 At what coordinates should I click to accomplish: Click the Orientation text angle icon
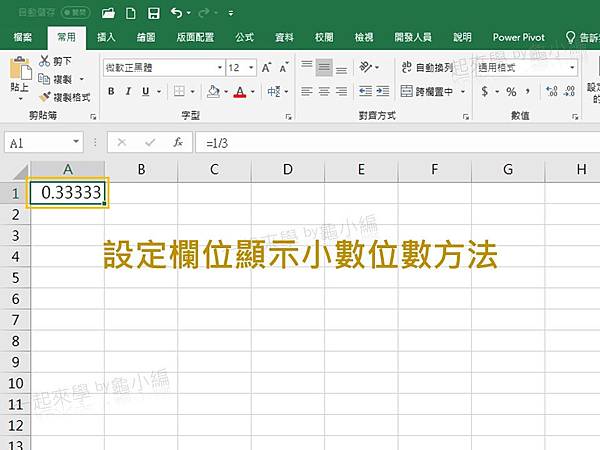[366, 67]
